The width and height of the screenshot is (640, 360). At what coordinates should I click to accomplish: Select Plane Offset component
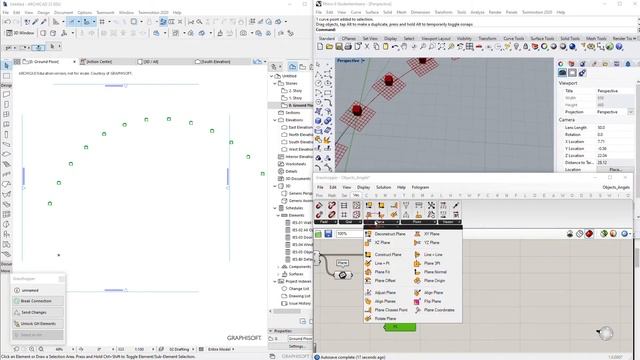click(x=381, y=280)
